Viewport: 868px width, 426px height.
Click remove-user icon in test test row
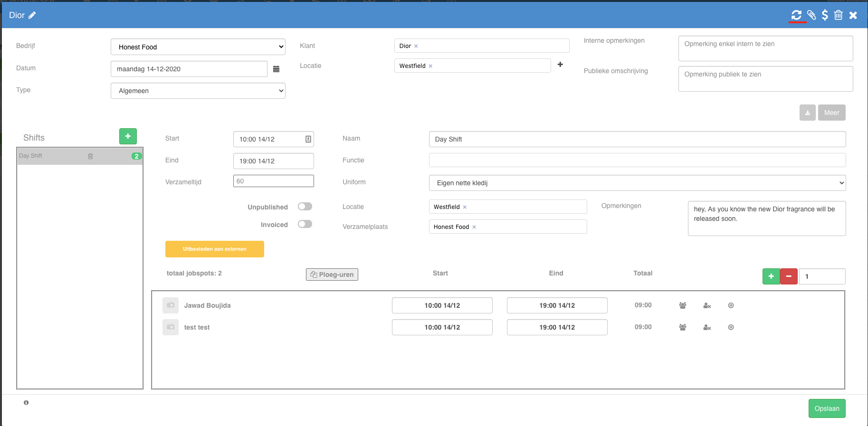point(707,327)
